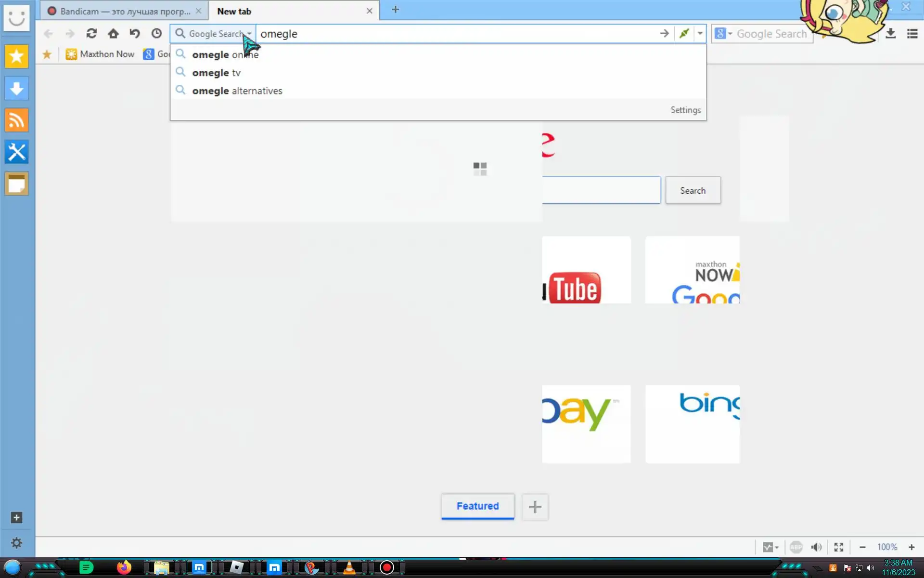
Task: Open the RSS feed reader sidebar icon
Action: point(16,120)
